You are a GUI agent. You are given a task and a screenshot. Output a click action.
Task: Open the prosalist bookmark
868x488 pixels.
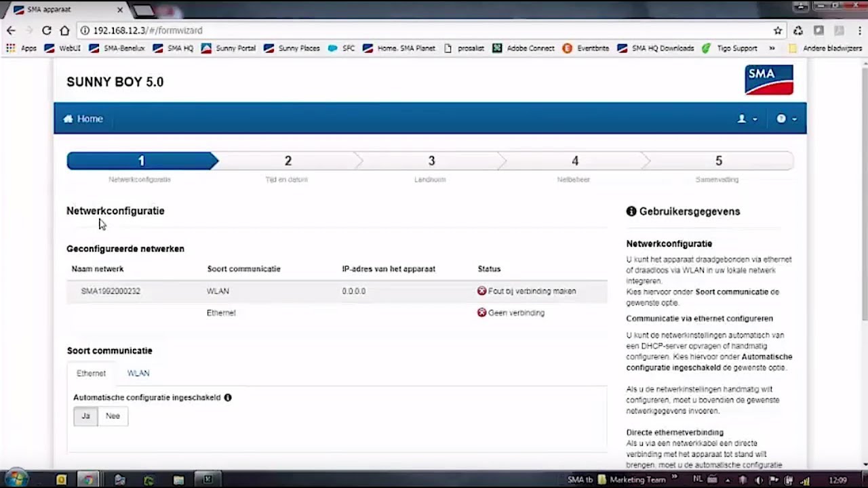click(x=464, y=48)
